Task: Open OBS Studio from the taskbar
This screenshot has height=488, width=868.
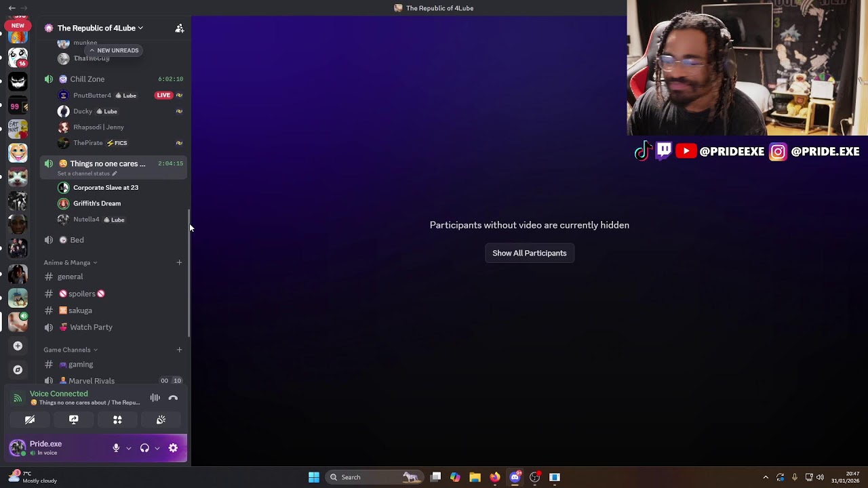Action: (534, 477)
